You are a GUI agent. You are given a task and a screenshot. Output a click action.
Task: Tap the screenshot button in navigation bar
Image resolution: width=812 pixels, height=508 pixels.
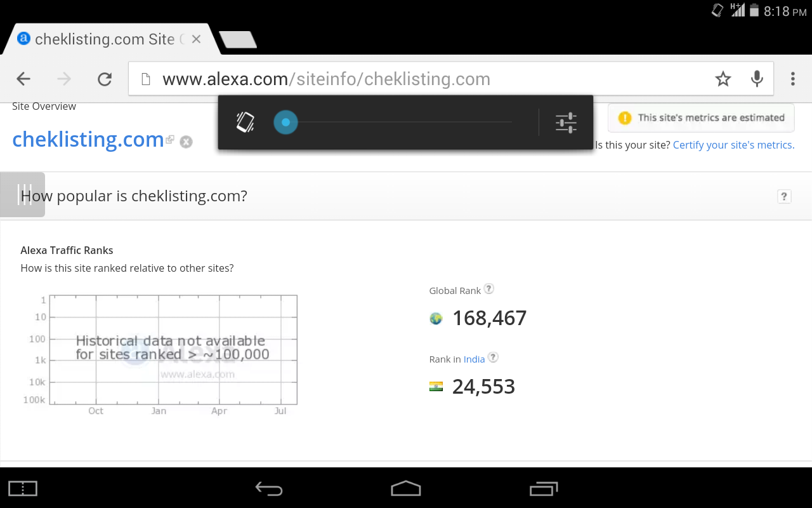tap(22, 488)
